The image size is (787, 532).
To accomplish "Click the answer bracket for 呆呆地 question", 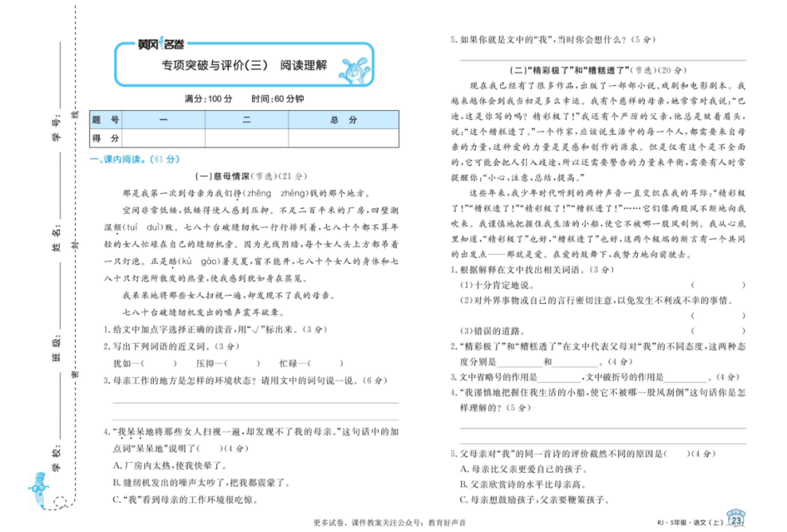I will click(x=210, y=449).
